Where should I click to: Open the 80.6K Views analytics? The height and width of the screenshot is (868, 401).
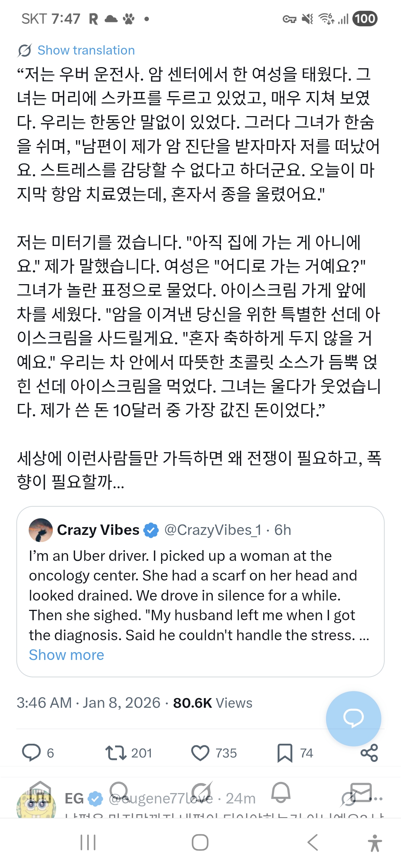(x=212, y=703)
